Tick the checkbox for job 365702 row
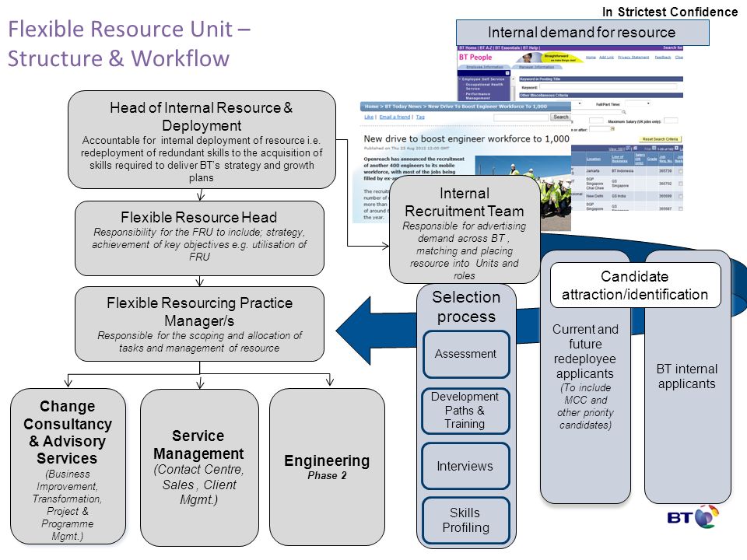The image size is (747, 560). pyautogui.click(x=680, y=184)
